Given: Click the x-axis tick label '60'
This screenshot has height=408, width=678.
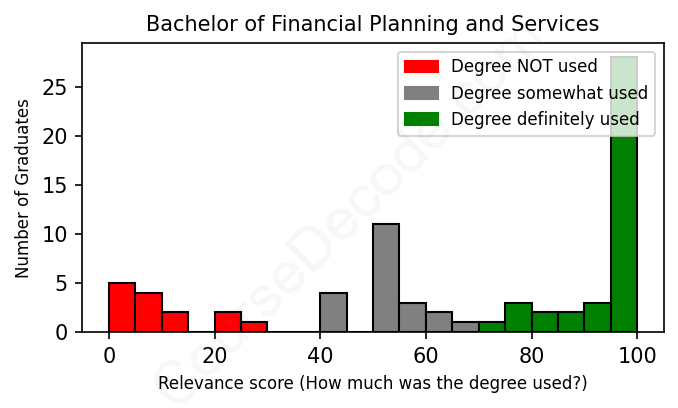Looking at the screenshot, I should pos(425,354).
